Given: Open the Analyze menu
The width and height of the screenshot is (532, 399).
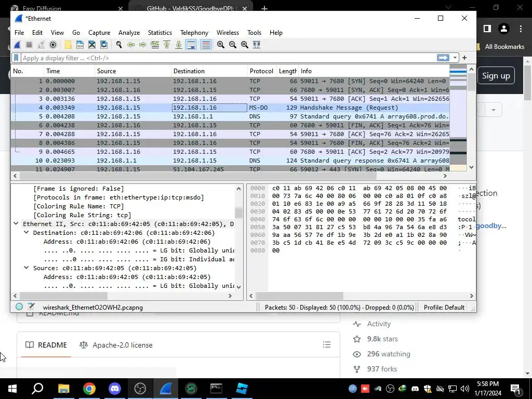Looking at the screenshot, I should point(129,33).
